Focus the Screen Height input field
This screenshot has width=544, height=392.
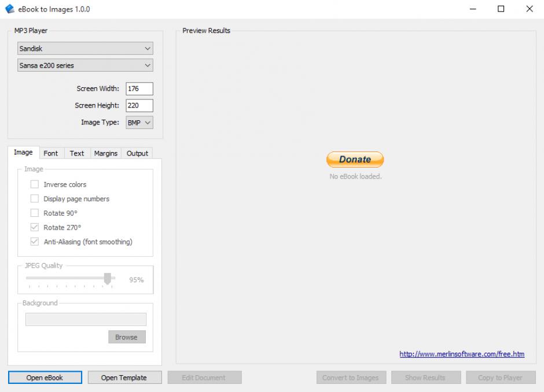pos(139,106)
